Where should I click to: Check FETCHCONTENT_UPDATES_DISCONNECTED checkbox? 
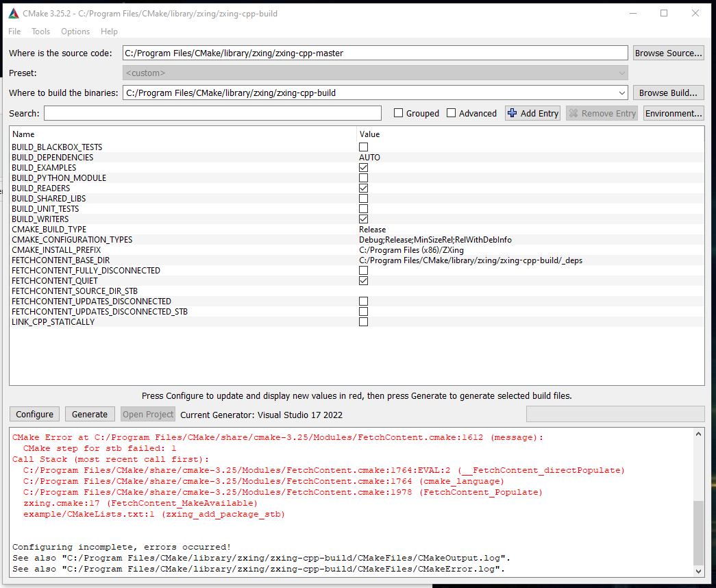[x=363, y=301]
